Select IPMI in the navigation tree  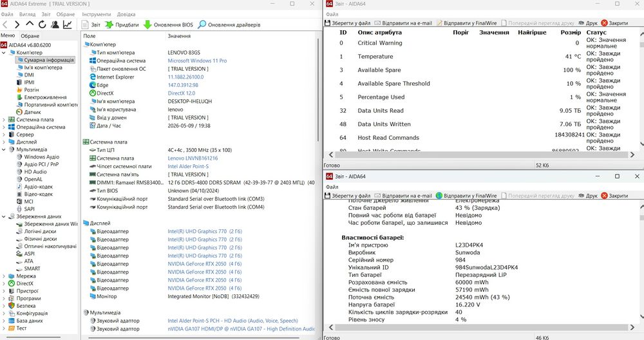29,82
